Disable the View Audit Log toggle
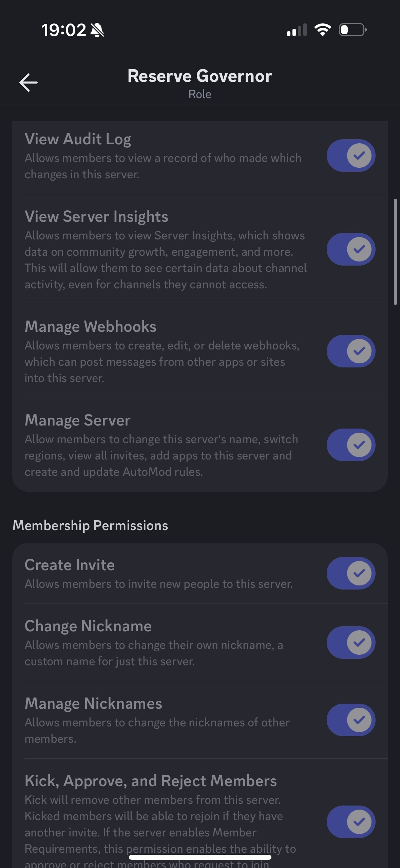 tap(351, 156)
